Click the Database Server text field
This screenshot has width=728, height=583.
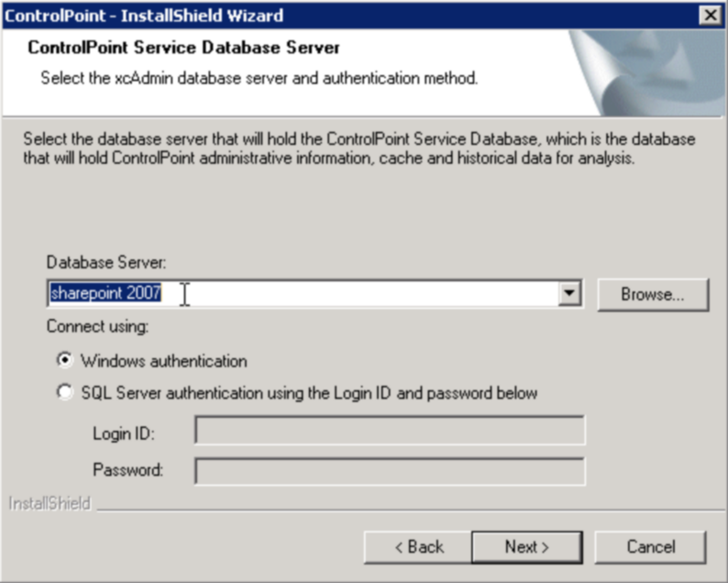pos(303,294)
